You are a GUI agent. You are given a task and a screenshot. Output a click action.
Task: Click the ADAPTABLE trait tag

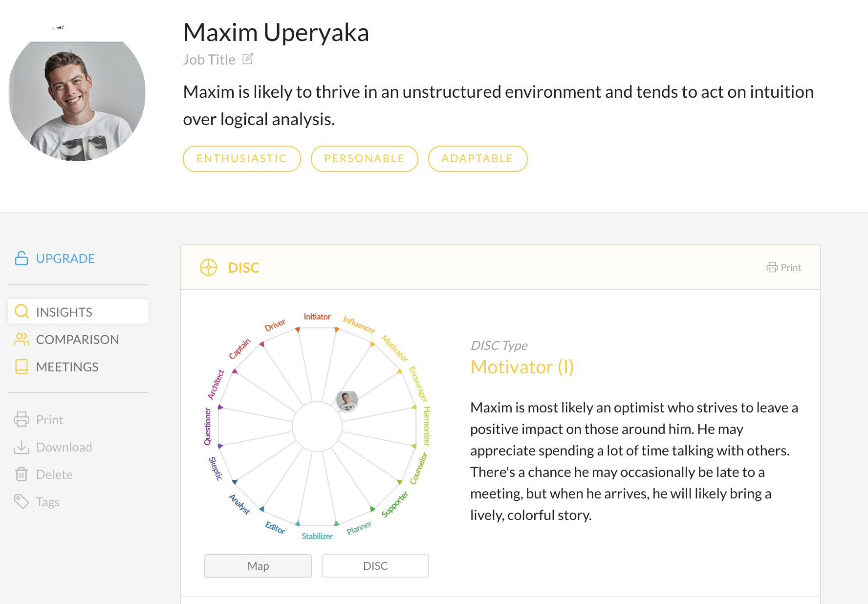click(x=478, y=159)
